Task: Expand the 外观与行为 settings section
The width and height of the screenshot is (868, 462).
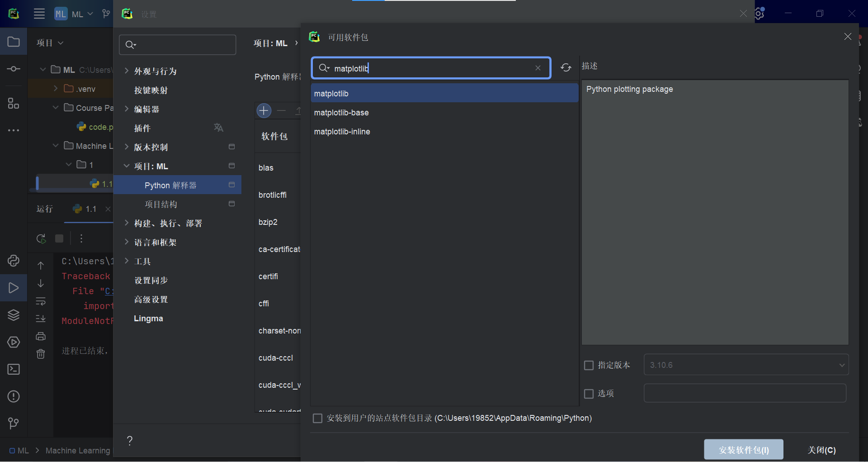Action: coord(127,71)
